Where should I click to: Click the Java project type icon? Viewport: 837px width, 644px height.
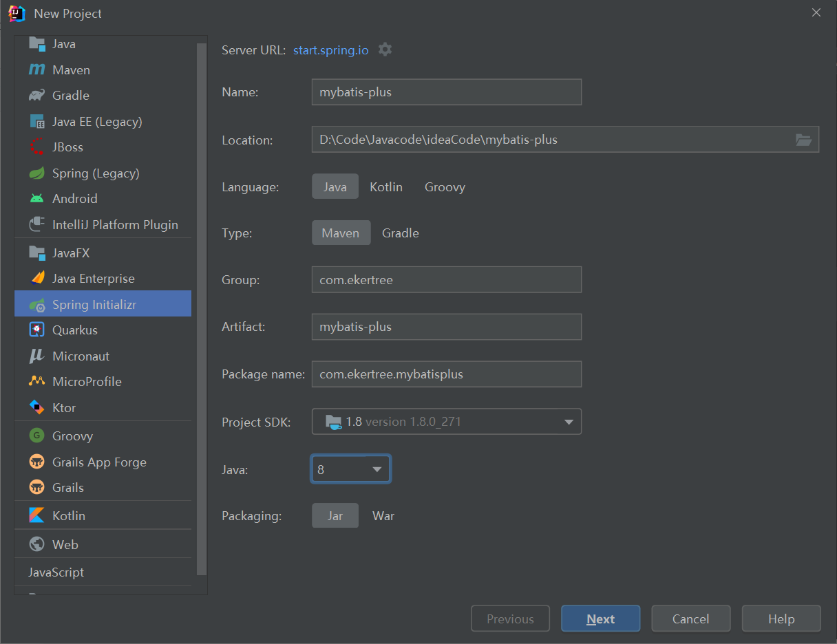[x=37, y=44]
